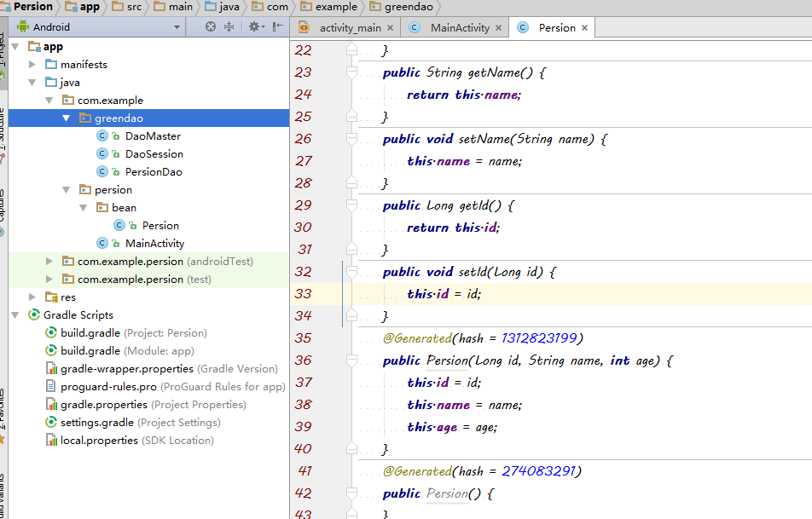Switch to the activity_main editor tab
The width and height of the screenshot is (812, 519).
pyautogui.click(x=350, y=28)
